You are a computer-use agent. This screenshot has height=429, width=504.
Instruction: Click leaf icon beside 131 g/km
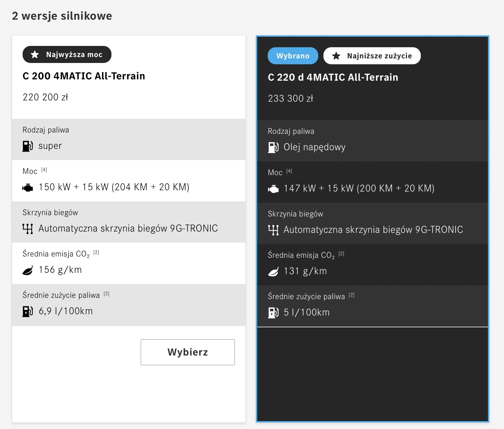click(x=273, y=272)
